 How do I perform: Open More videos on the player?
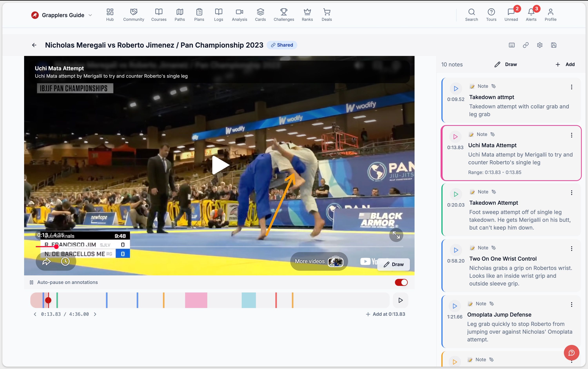pyautogui.click(x=319, y=262)
